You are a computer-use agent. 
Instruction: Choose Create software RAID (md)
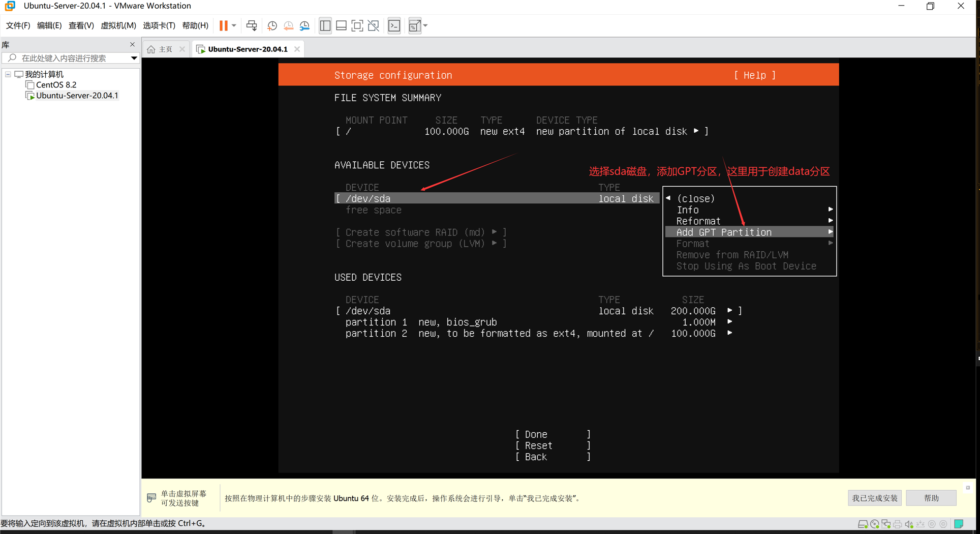click(421, 232)
